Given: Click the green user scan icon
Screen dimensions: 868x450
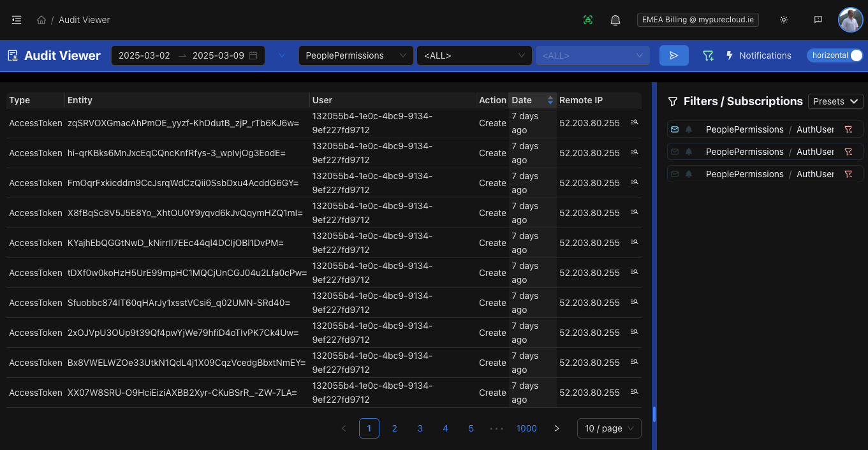Looking at the screenshot, I should pyautogui.click(x=588, y=20).
